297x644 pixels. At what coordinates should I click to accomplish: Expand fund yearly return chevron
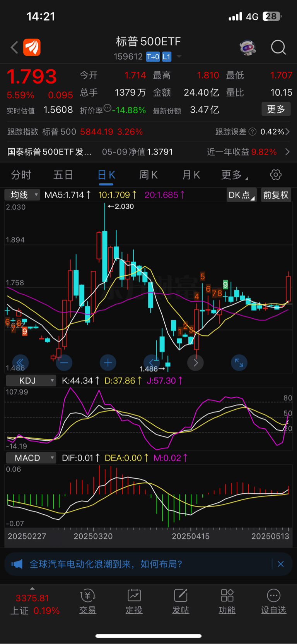pos(287,152)
